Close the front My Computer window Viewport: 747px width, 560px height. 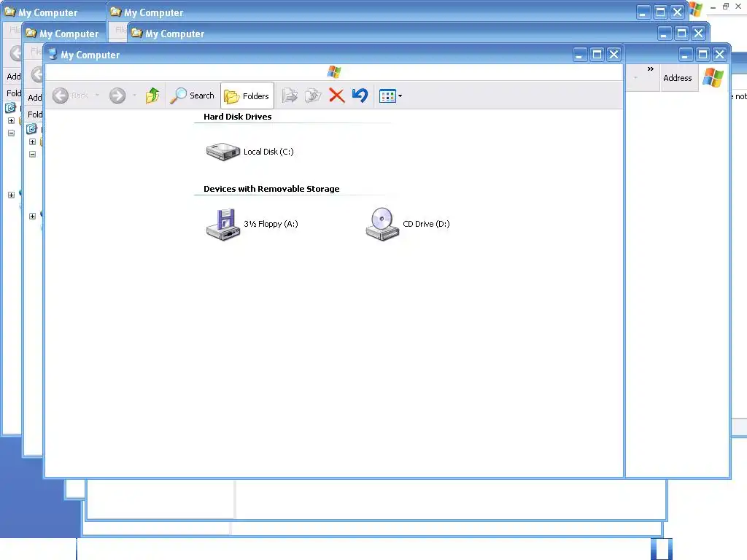614,55
